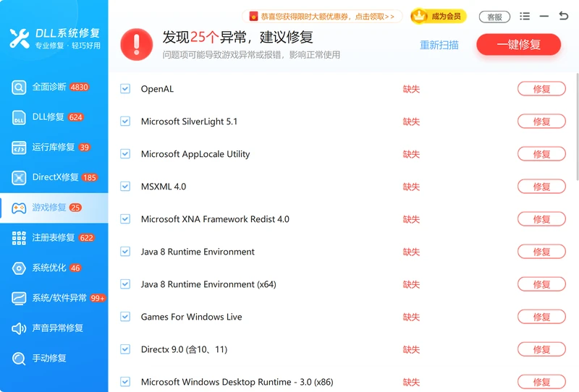Click 修复 for Microsoft AppLocale Utility
579x392 pixels.
(541, 153)
